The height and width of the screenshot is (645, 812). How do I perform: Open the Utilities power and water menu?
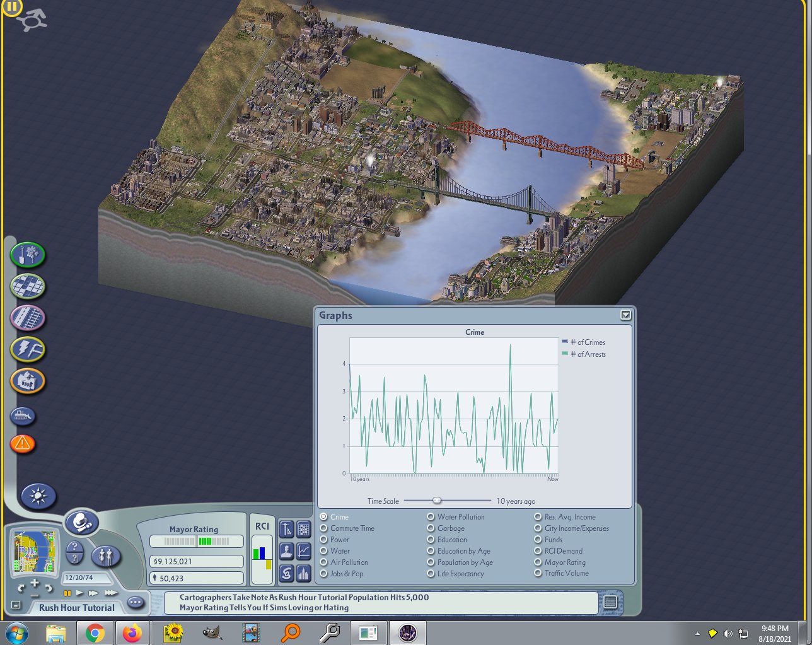point(28,349)
